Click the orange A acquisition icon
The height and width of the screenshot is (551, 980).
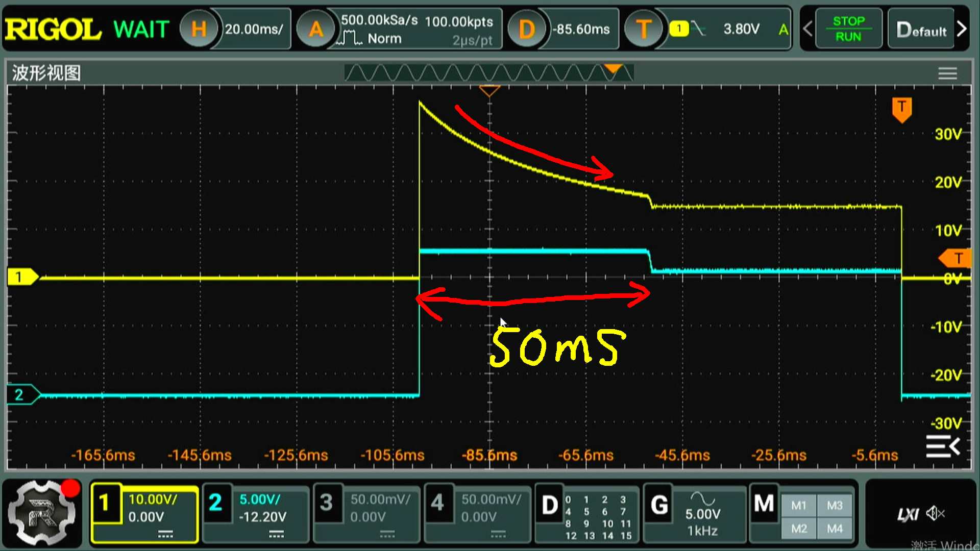coord(315,30)
